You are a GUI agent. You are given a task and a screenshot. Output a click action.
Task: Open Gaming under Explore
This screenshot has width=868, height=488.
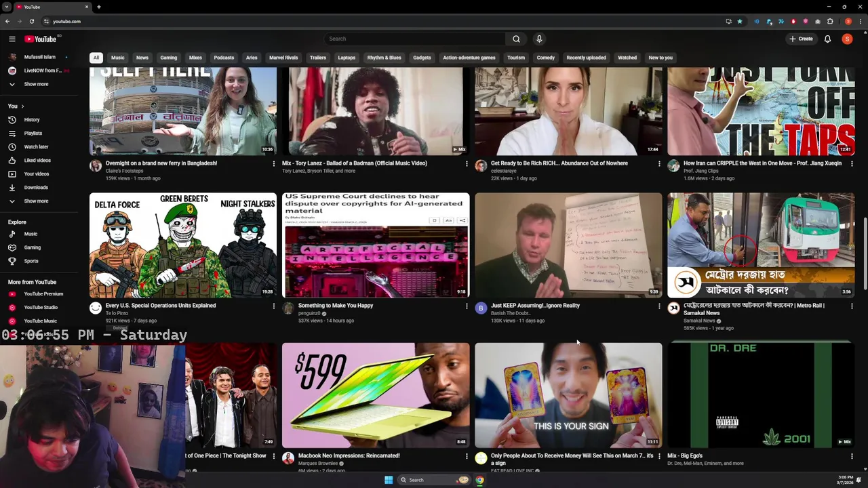point(32,247)
